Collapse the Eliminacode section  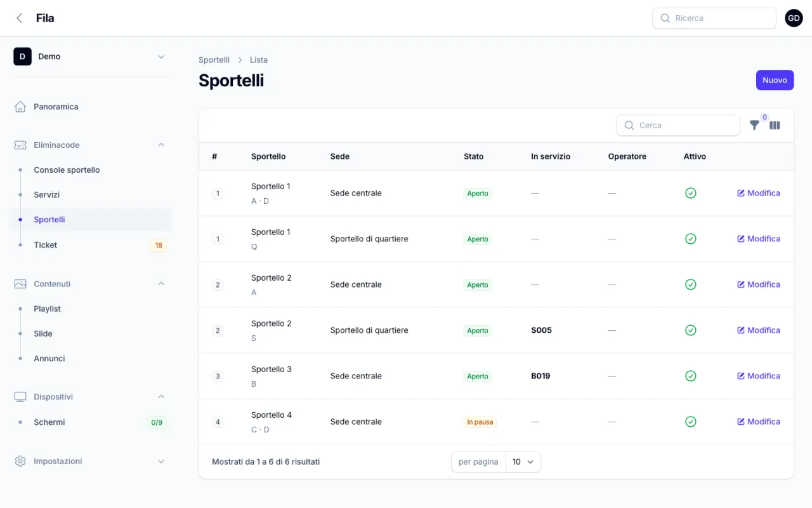[x=161, y=145]
